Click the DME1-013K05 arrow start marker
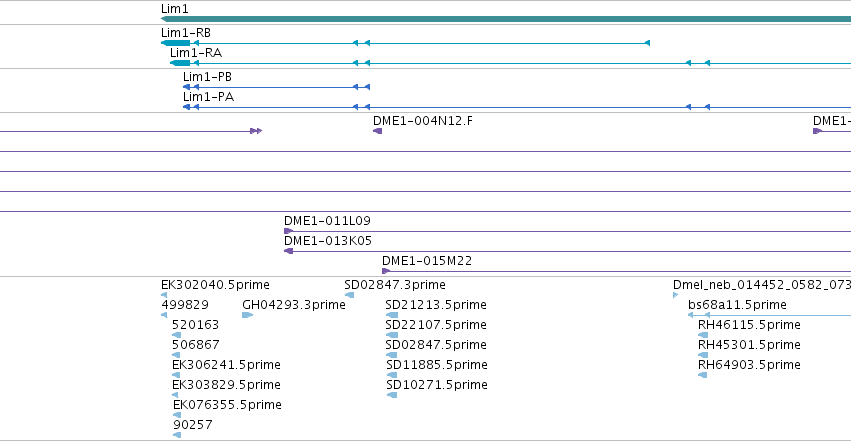 [x=288, y=251]
